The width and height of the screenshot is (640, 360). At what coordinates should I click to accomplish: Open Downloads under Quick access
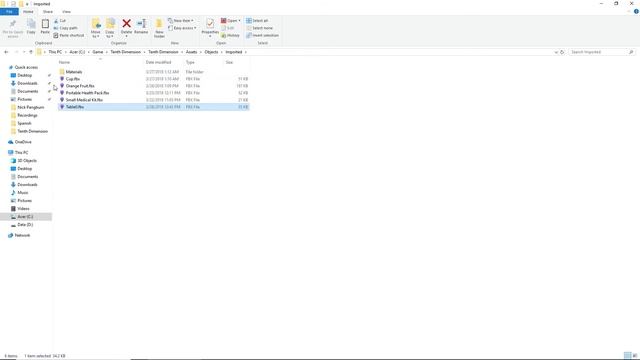[x=27, y=83]
